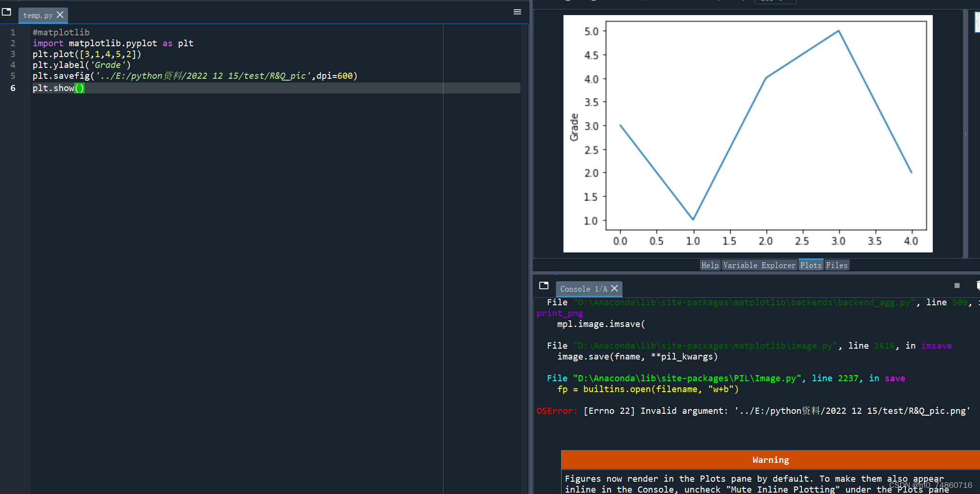Open the editor pane options menu
This screenshot has width=980, height=494.
pos(517,12)
